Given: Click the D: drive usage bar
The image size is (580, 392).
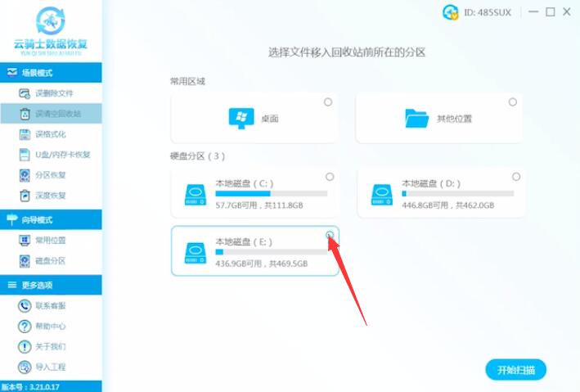Looking at the screenshot, I should pyautogui.click(x=458, y=194).
